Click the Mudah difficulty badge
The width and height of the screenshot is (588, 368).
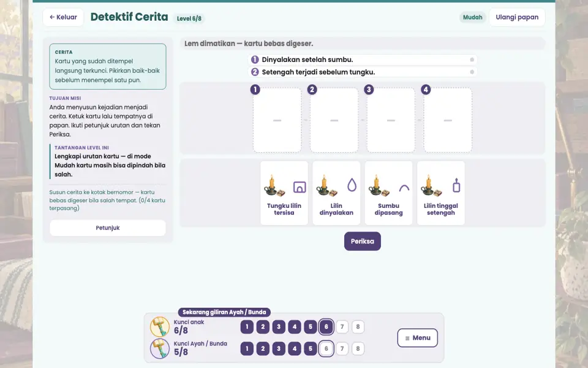tap(472, 17)
